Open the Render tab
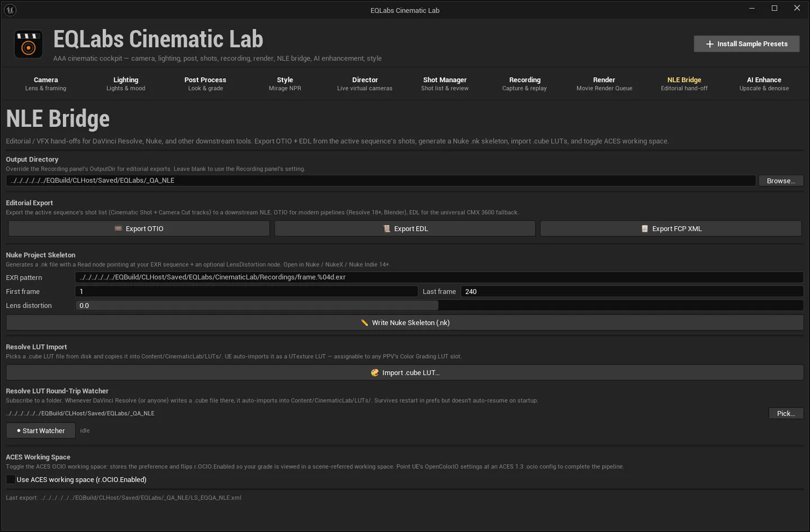 pyautogui.click(x=604, y=84)
